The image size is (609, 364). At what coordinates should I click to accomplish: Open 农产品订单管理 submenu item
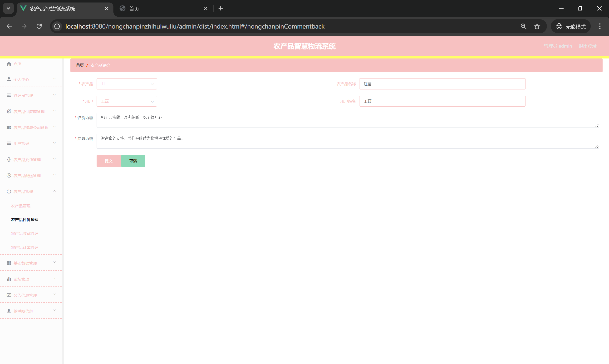coord(25,247)
